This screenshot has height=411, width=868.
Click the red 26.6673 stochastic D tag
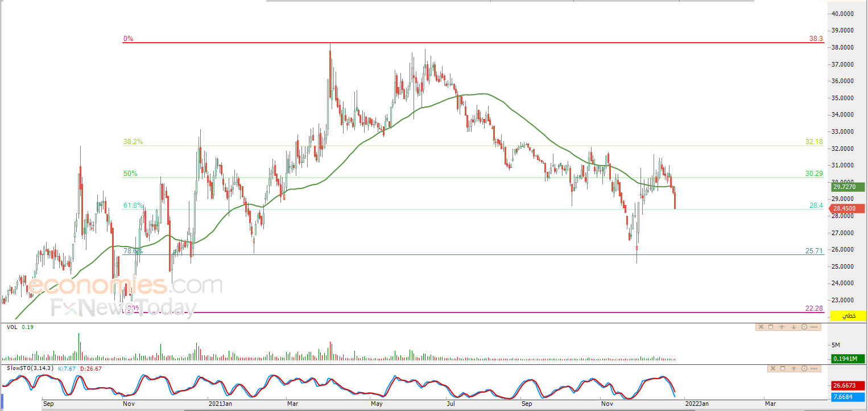(x=848, y=385)
